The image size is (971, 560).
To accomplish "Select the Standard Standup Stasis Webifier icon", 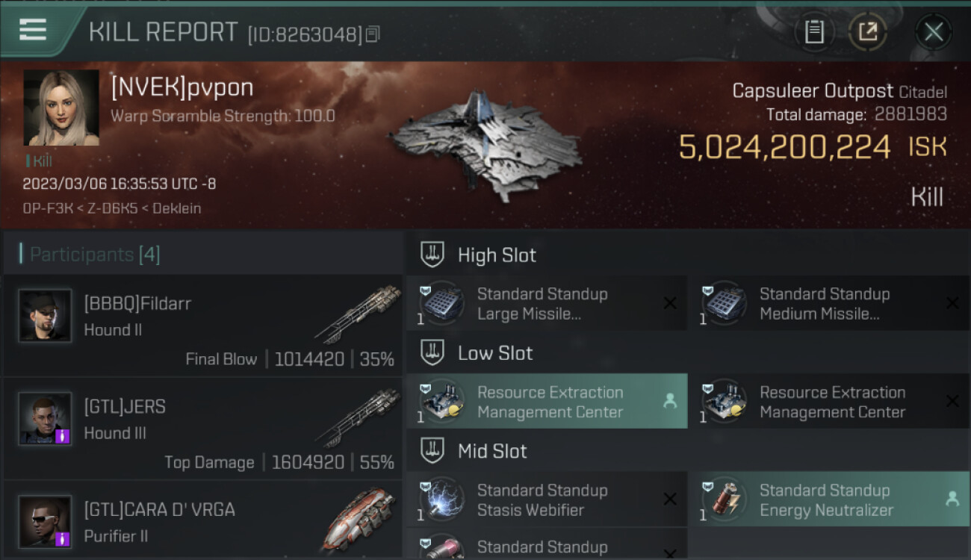I will pos(442,500).
